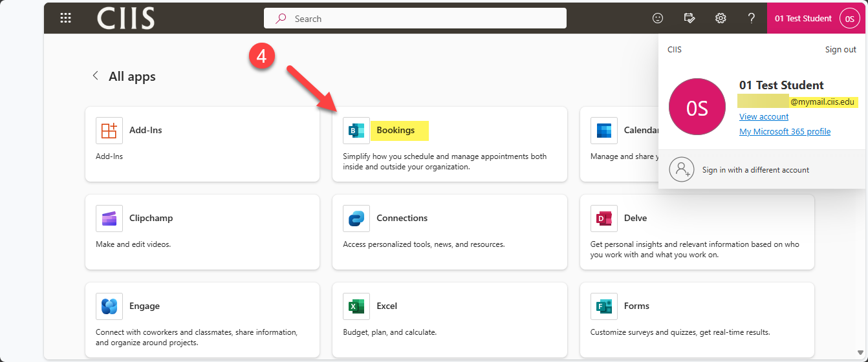Click the Bookings card title
The height and width of the screenshot is (362, 868).
(396, 130)
